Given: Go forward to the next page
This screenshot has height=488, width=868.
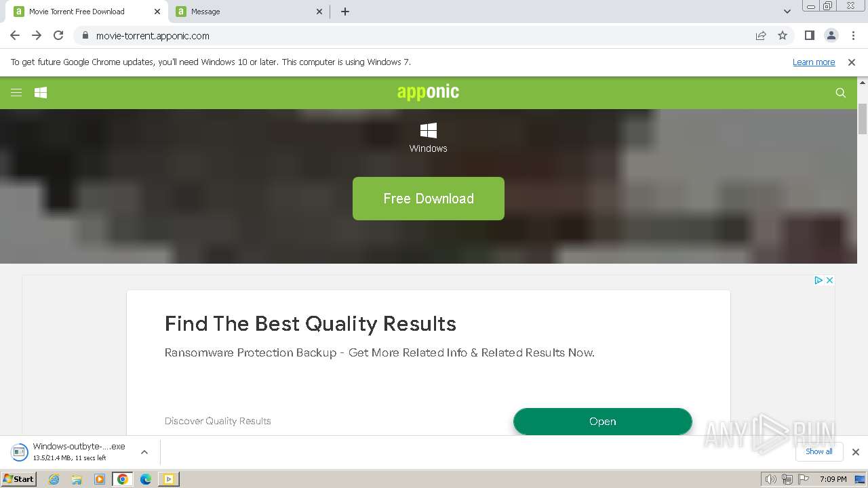Looking at the screenshot, I should click(37, 35).
